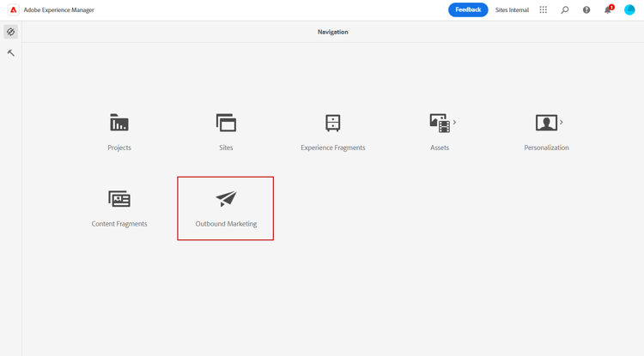Screen dimensions: 644x356
Task: Click the Assets text label
Action: [x=440, y=148]
